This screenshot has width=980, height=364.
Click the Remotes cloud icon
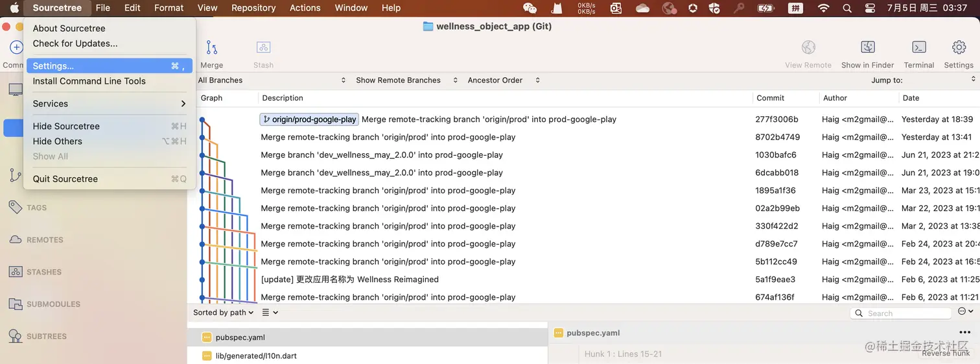pyautogui.click(x=16, y=239)
